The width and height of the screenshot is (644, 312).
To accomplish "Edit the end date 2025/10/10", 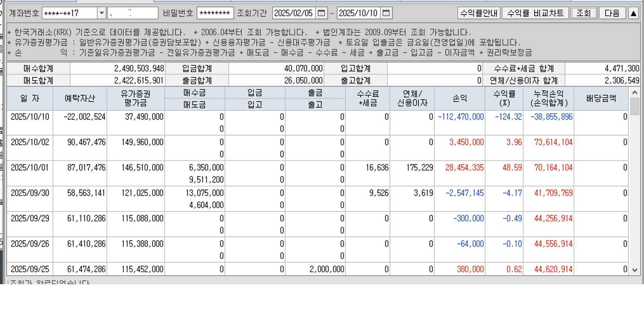I will [359, 13].
